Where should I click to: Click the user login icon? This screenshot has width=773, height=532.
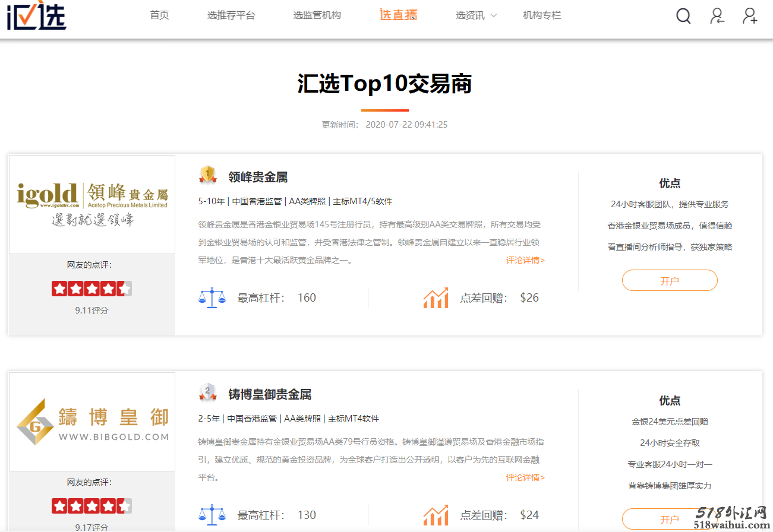717,16
